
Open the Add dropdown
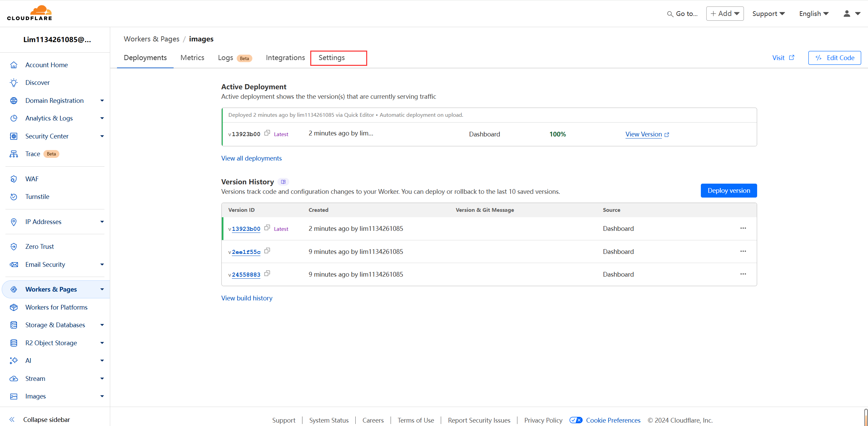point(725,14)
